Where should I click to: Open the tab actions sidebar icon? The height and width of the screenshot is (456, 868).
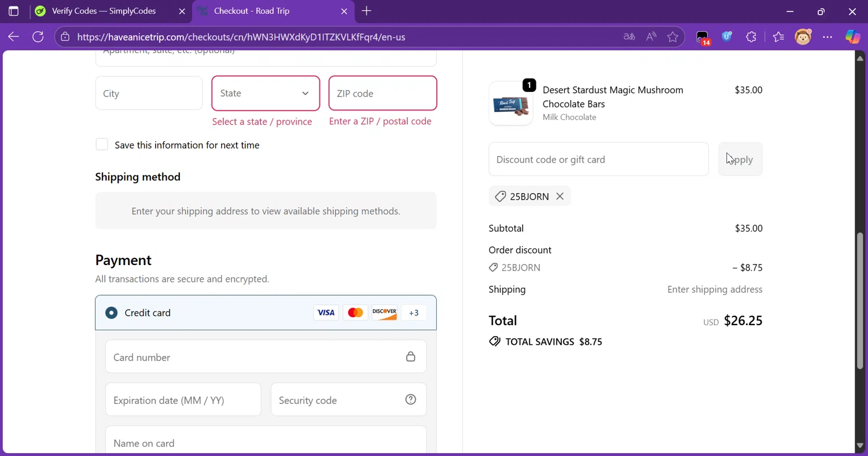click(13, 11)
